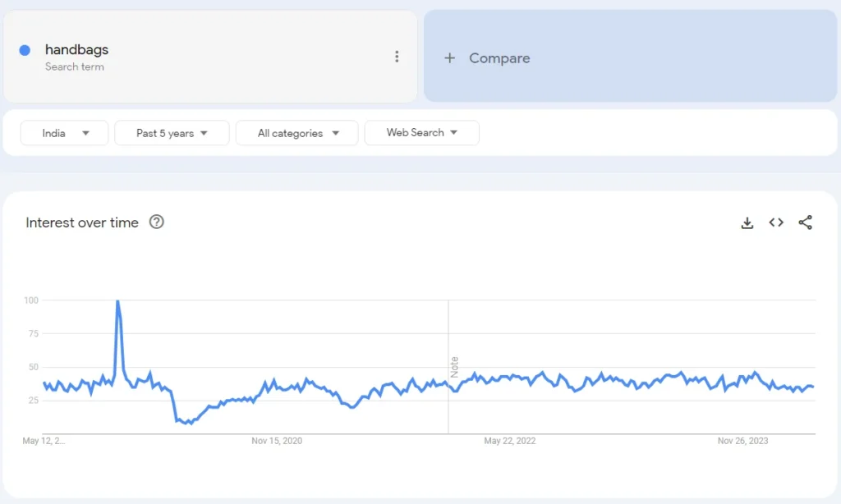Click the plus icon in Compare box
Screen dimensions: 841x504
tap(449, 58)
